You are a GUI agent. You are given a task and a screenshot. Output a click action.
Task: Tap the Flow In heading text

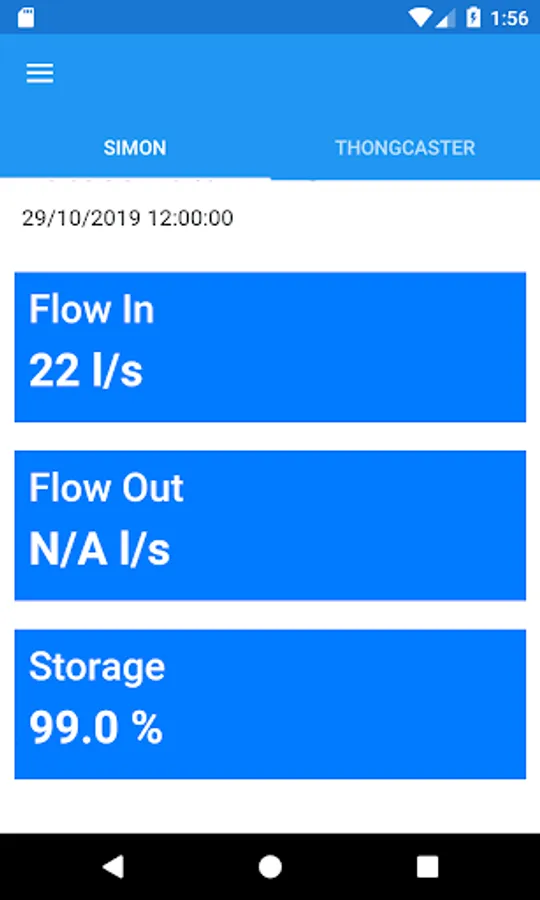(x=91, y=309)
